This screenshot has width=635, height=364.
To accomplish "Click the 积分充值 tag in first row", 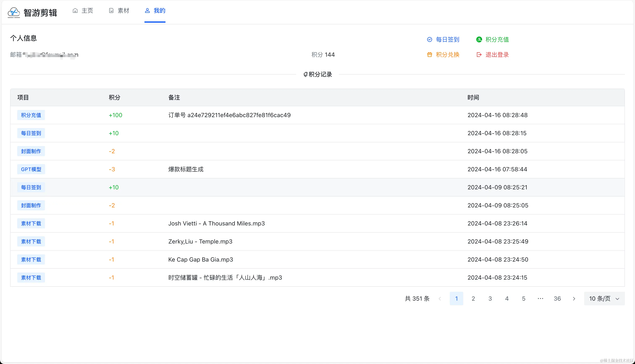I will [x=31, y=115].
